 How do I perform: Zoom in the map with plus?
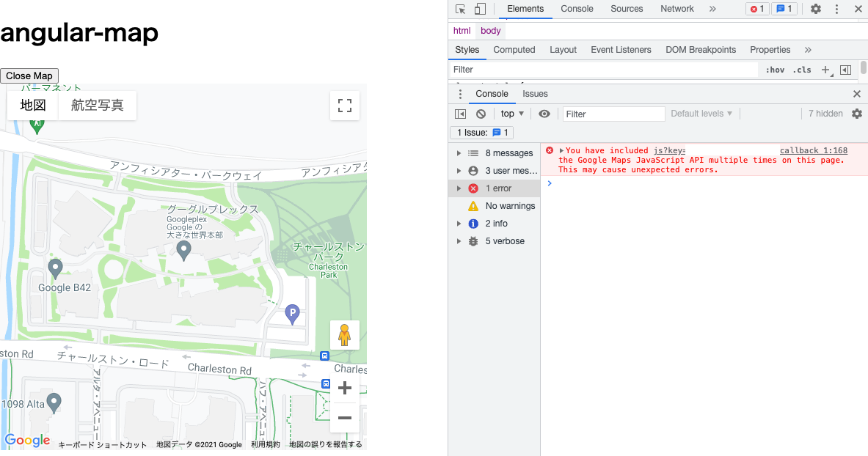click(x=344, y=388)
